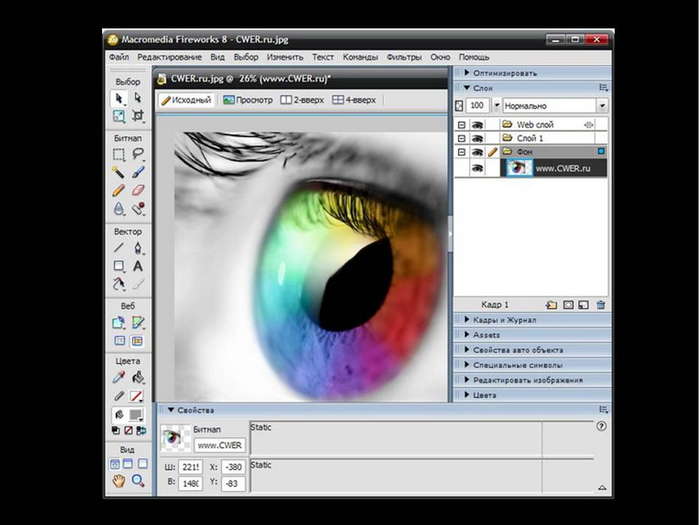Select the Paint Bucket tool
The image size is (700, 525).
point(138,378)
